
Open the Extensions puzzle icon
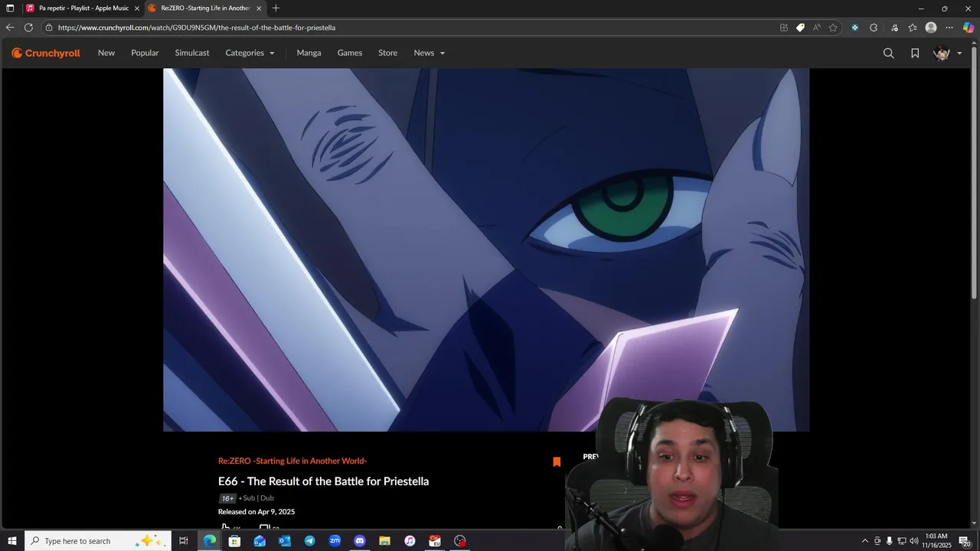874,28
